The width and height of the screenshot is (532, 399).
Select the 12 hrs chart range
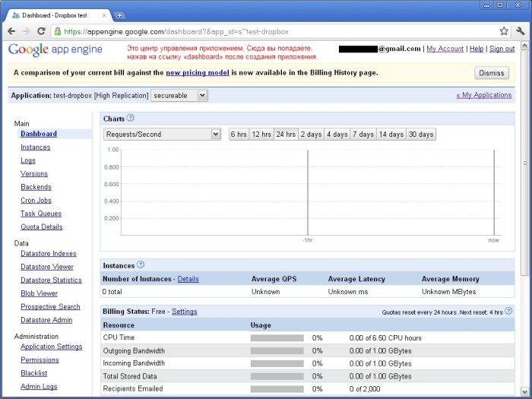point(261,135)
